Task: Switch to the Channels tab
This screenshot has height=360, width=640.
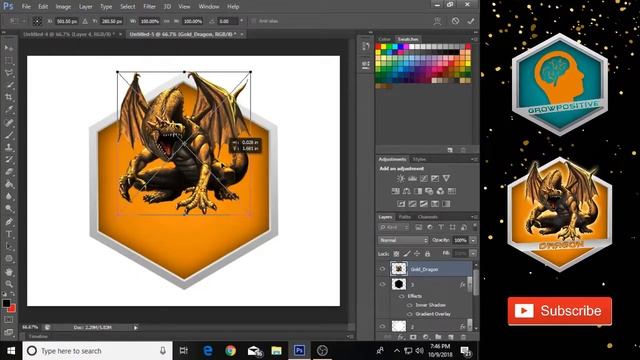Action: [x=427, y=217]
